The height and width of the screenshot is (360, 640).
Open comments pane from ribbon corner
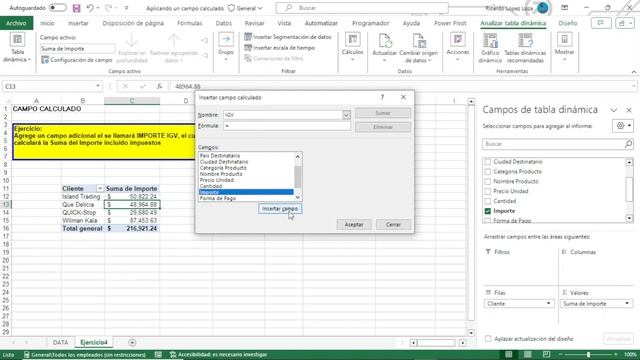pos(601,23)
